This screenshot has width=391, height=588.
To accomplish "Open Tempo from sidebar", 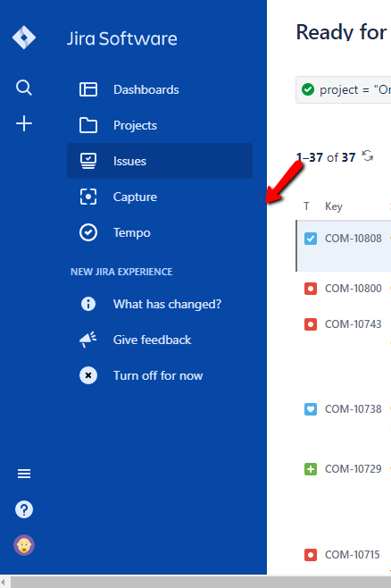I will point(160,232).
